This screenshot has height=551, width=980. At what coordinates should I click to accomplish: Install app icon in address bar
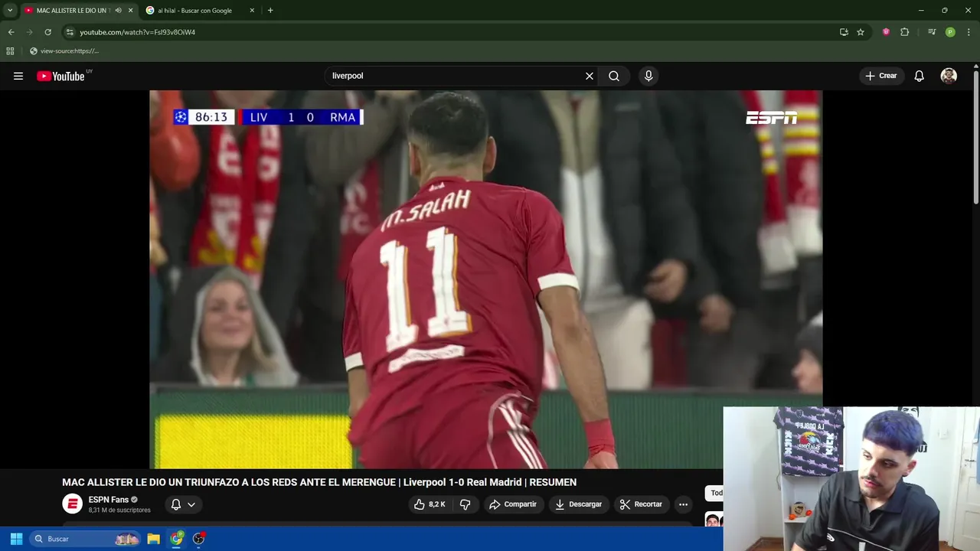(x=844, y=32)
